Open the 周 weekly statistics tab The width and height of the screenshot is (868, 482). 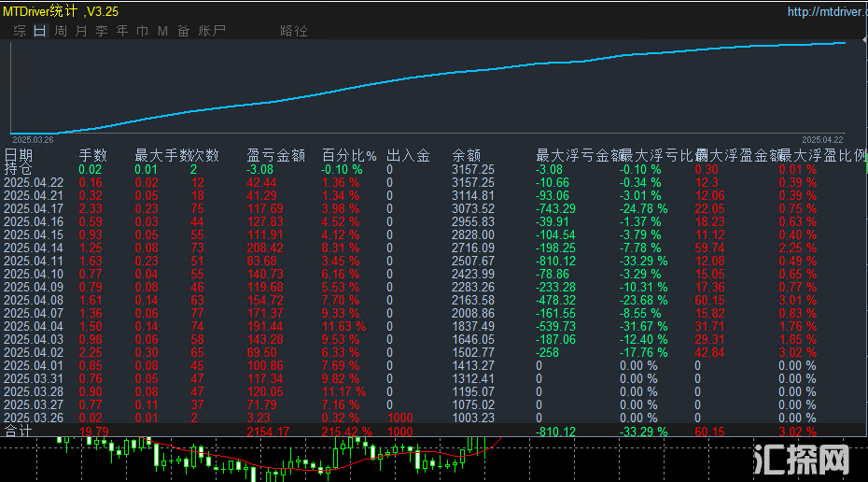click(61, 31)
